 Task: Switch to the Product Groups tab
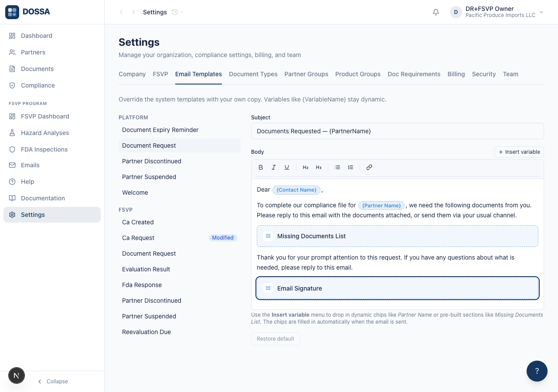(x=358, y=74)
